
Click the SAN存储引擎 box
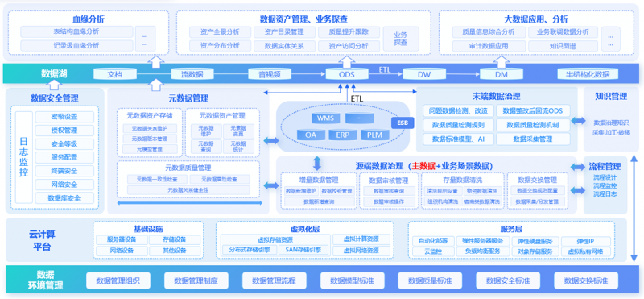click(303, 250)
